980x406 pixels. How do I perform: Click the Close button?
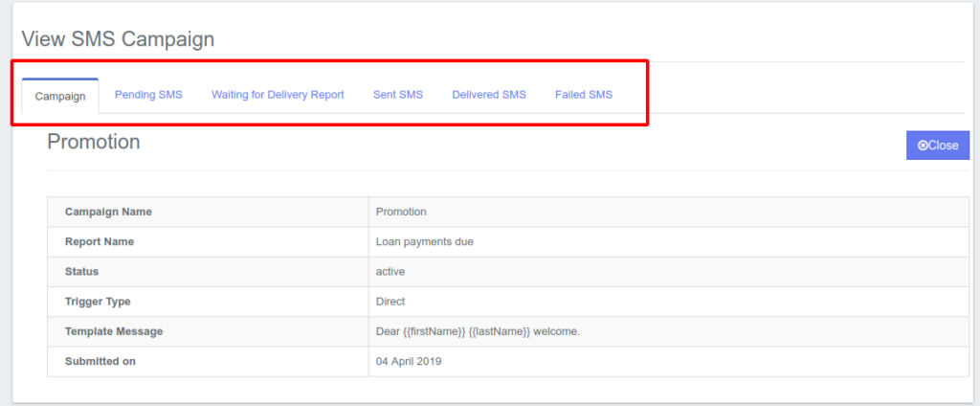click(x=938, y=146)
